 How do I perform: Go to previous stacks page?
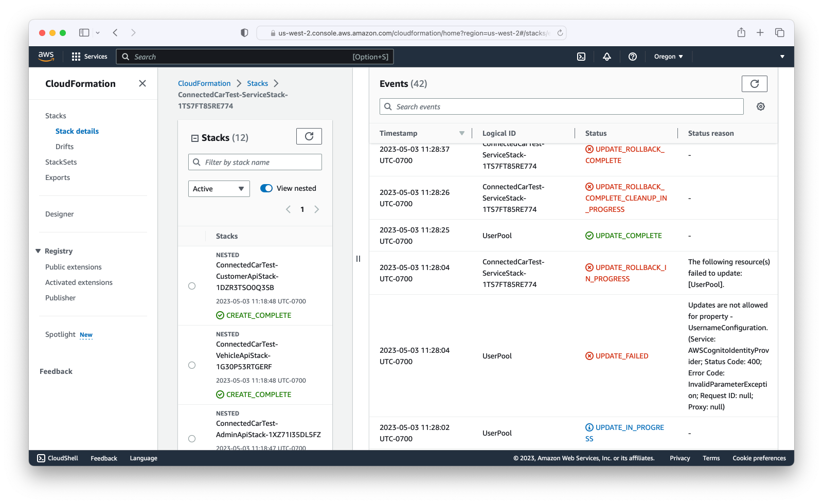coord(288,209)
